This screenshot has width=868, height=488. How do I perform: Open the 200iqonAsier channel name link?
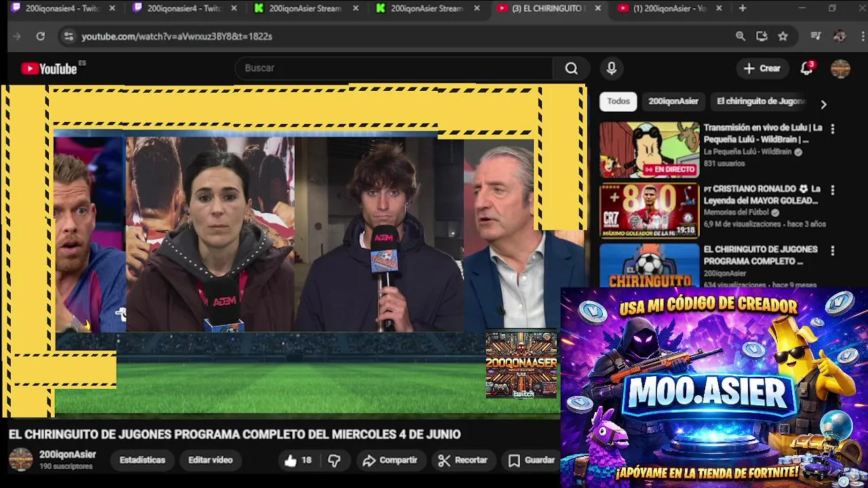point(68,455)
